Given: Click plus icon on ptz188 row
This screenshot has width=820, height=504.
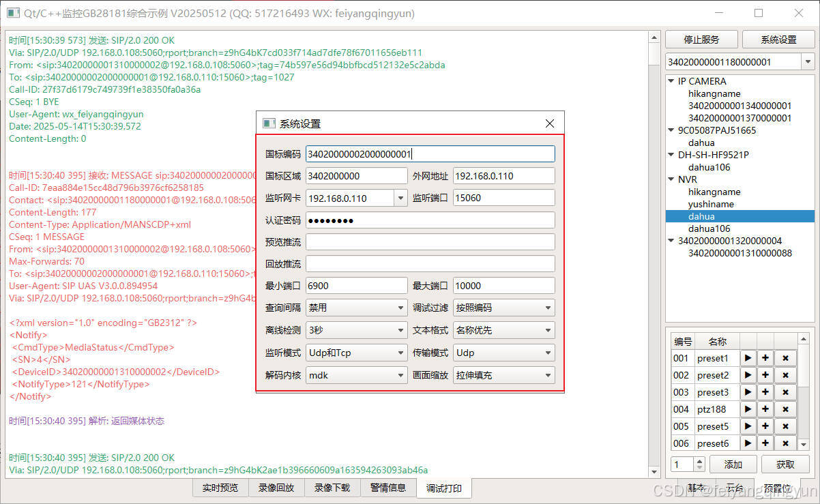Looking at the screenshot, I should [765, 409].
